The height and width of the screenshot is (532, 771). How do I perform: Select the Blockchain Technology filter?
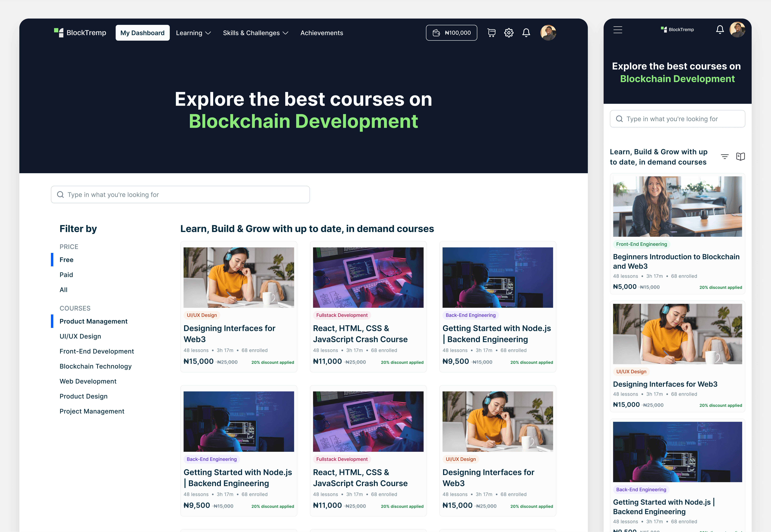coord(95,366)
